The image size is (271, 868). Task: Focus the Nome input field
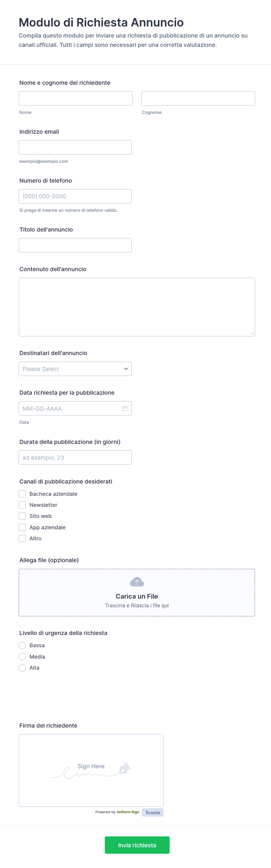coord(75,98)
